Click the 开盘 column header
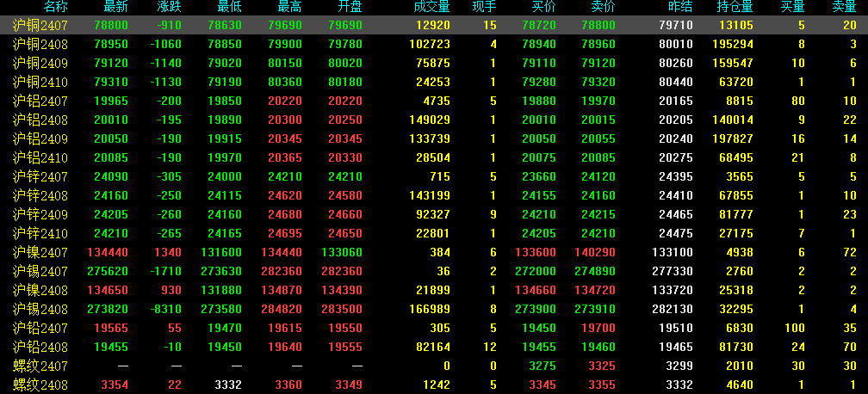This screenshot has width=868, height=394. pyautogui.click(x=350, y=7)
